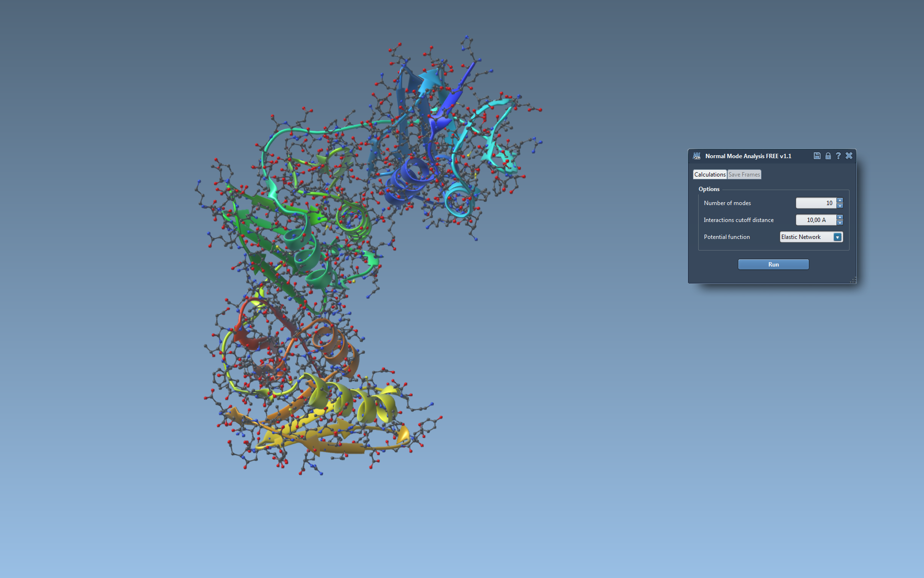Click the Interactions cutoff distance field

pos(816,220)
